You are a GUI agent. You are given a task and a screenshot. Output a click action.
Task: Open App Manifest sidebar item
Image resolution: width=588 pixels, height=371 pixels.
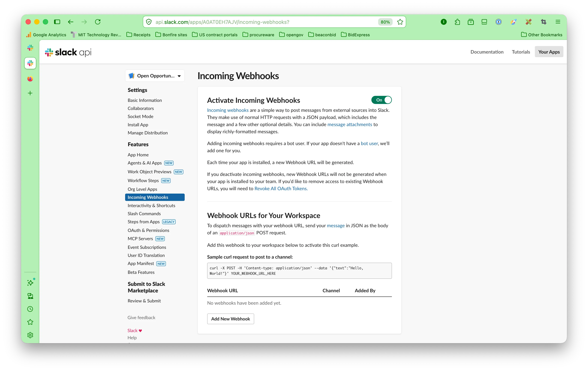pos(141,263)
